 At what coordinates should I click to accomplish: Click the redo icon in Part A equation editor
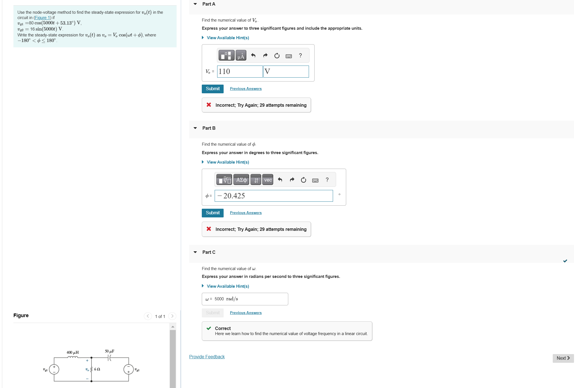click(x=265, y=55)
